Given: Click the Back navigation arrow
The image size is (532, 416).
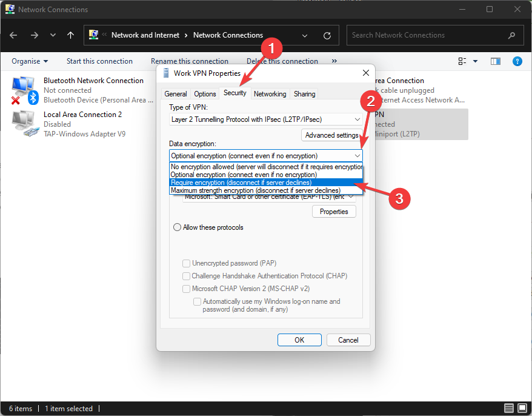Looking at the screenshot, I should coord(15,35).
